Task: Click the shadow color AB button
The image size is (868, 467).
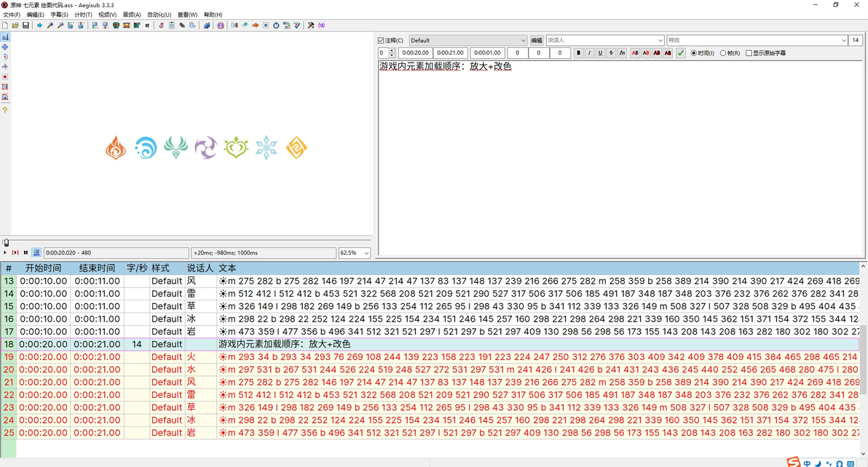Action: coord(668,53)
